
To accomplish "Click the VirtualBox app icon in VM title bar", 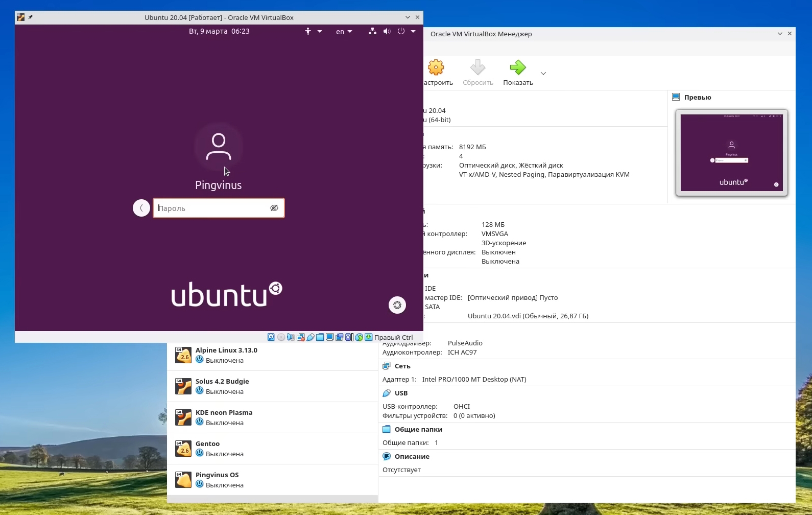I will tap(20, 17).
